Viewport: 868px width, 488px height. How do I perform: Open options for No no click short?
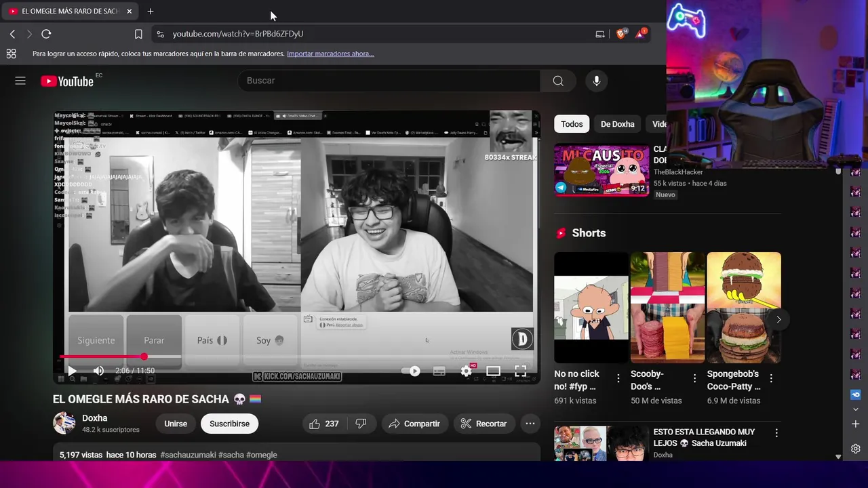coord(618,379)
